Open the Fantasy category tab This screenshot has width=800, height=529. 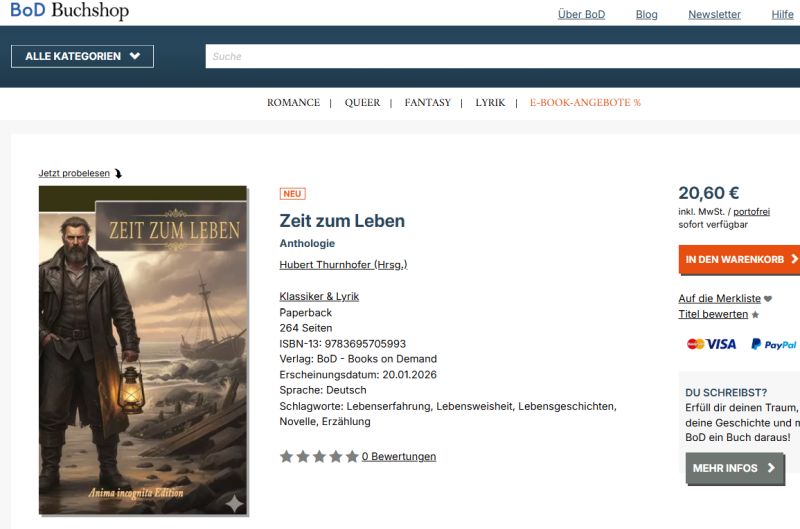tap(428, 103)
